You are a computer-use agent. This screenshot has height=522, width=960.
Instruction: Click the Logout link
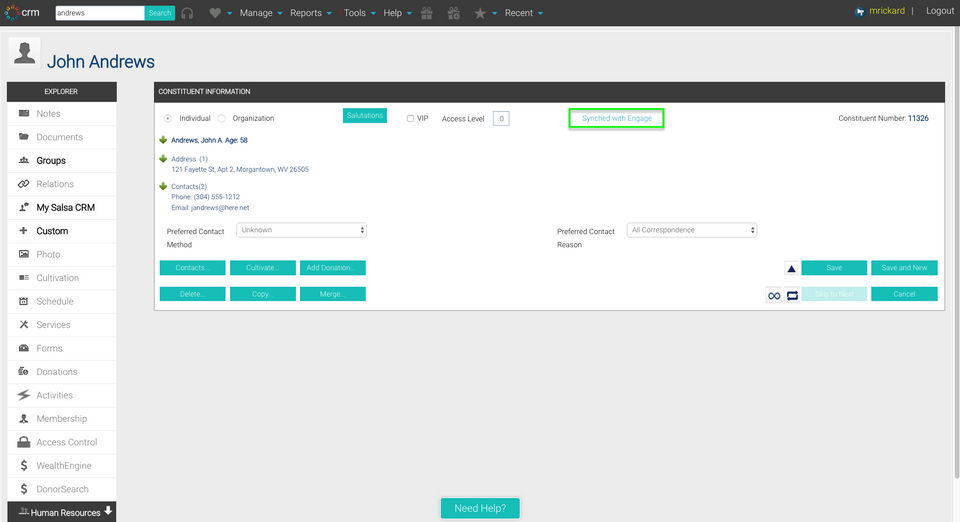(x=940, y=11)
